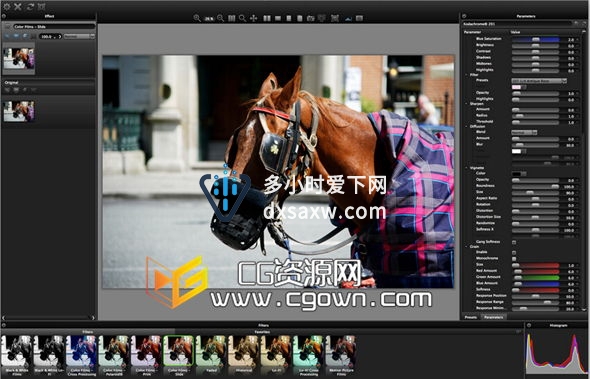Click the Effect name field Color Films - Slide
Screen dimensions: 590x379
[55, 27]
